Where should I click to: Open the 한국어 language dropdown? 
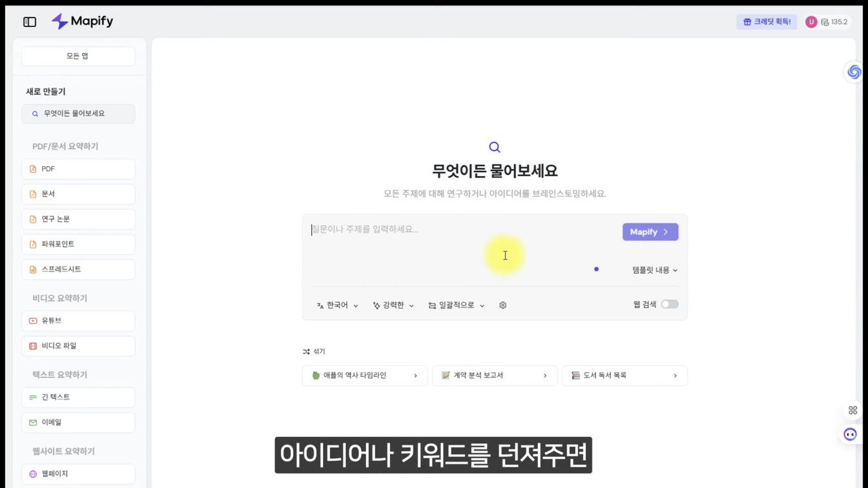(x=337, y=305)
